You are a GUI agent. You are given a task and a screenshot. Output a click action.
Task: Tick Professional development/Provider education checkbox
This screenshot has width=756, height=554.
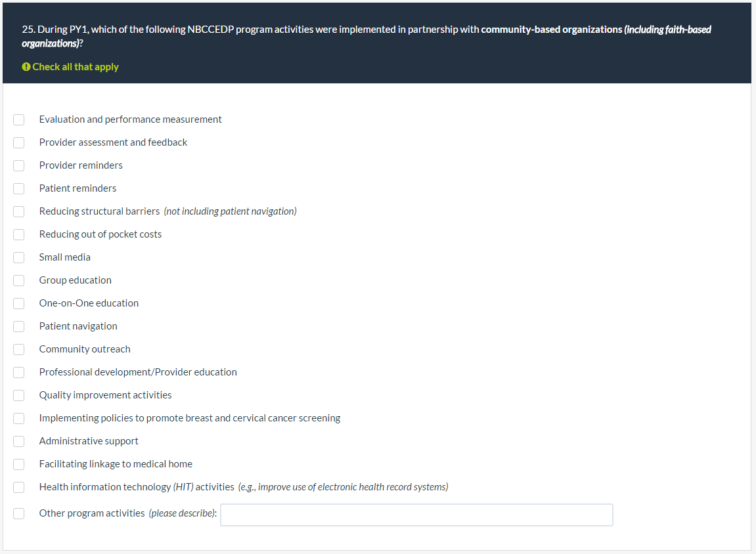pyautogui.click(x=19, y=372)
